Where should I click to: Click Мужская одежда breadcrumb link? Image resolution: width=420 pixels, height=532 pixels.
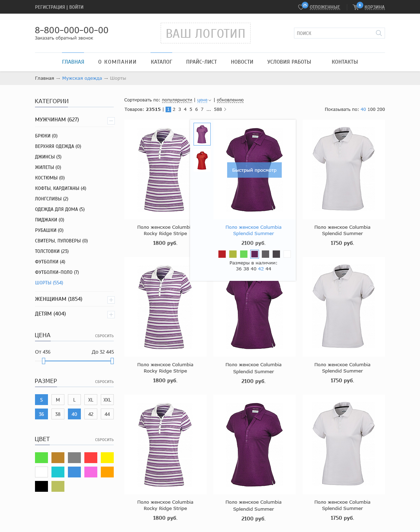[82, 78]
